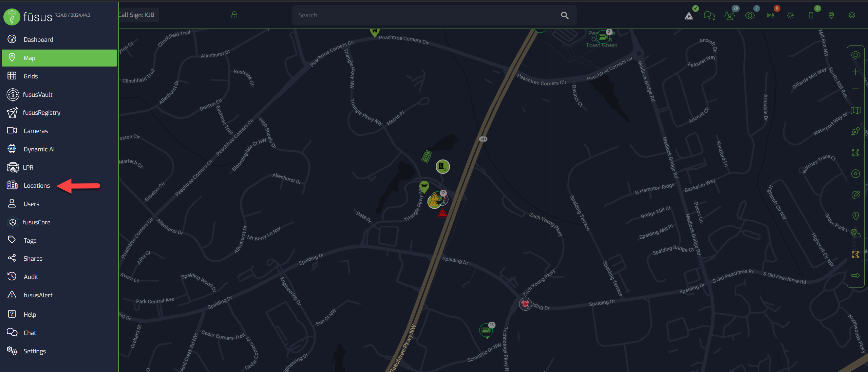868x372 pixels.
Task: Click the weather overlay icon in the map toolbar
Action: (855, 233)
